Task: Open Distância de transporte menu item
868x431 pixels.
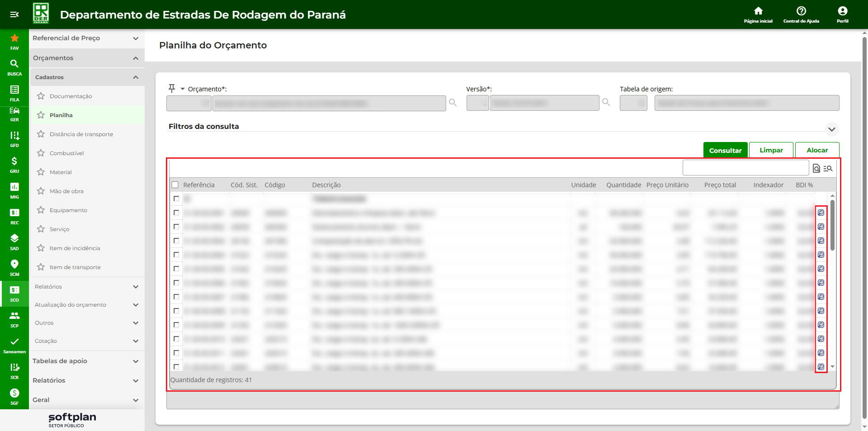Action: click(81, 134)
